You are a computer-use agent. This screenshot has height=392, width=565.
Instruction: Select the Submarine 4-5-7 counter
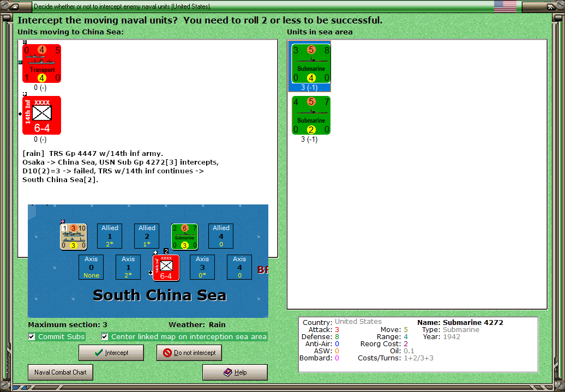point(311,115)
